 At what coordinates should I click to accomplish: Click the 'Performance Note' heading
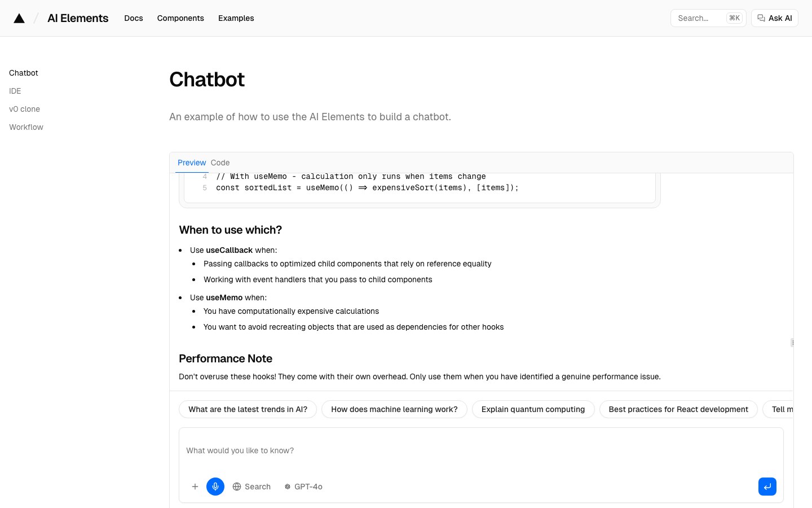click(226, 358)
